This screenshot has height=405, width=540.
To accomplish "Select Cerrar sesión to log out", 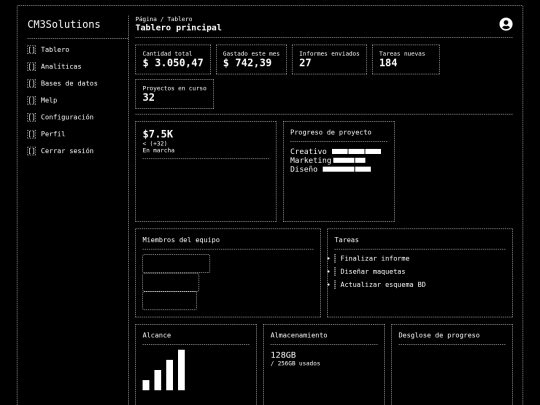I will coord(67,151).
